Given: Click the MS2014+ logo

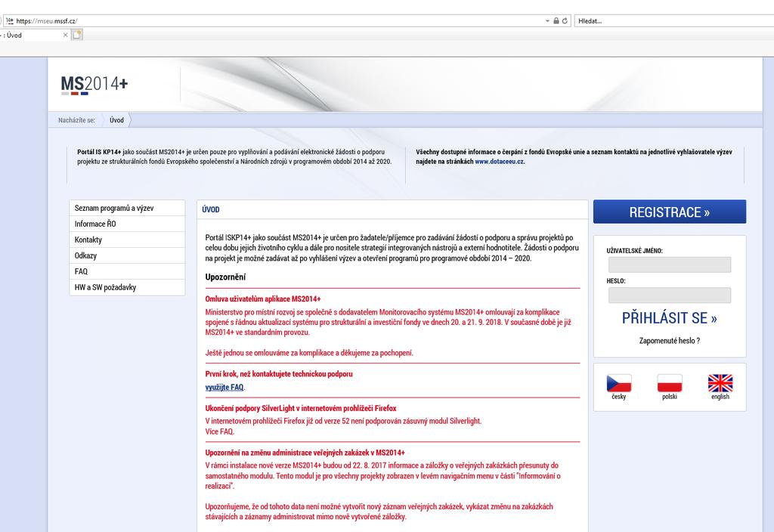Looking at the screenshot, I should 94,85.
